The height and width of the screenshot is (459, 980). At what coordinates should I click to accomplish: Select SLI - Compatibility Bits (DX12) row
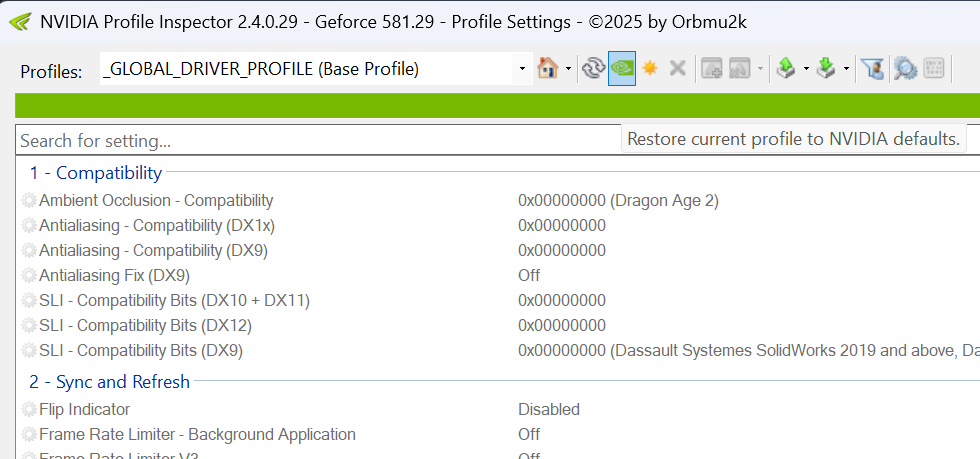145,325
